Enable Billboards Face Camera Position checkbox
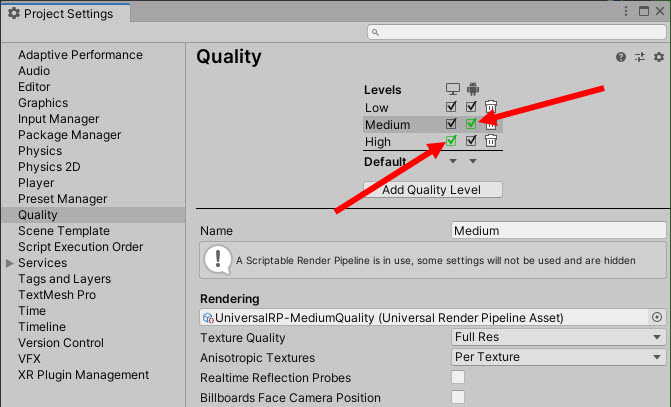The width and height of the screenshot is (671, 407). pyautogui.click(x=458, y=397)
